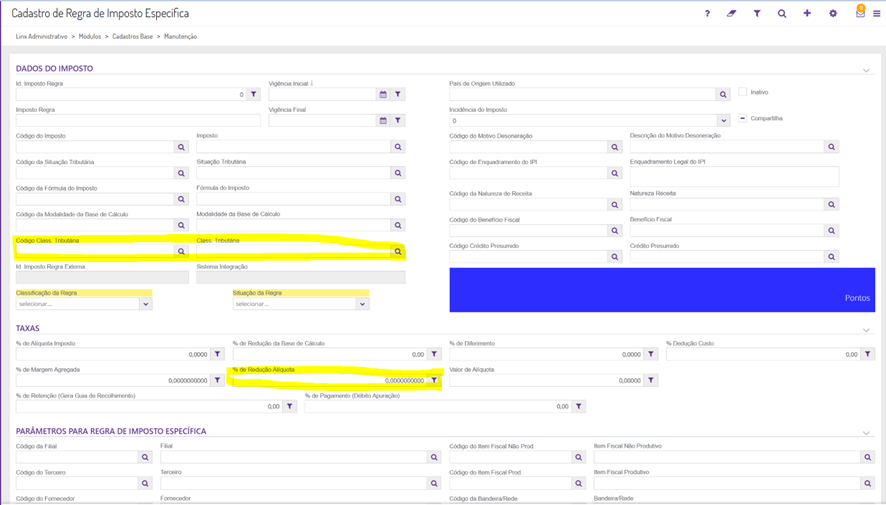This screenshot has height=505, width=886.
Task: Click the % de Alíquota Imposto field
Action: point(112,355)
